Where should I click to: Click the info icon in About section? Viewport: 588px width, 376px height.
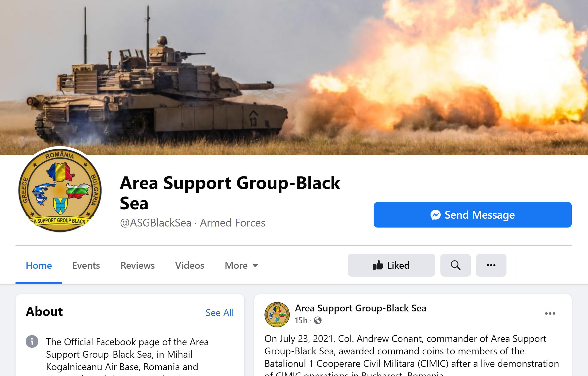pos(32,341)
